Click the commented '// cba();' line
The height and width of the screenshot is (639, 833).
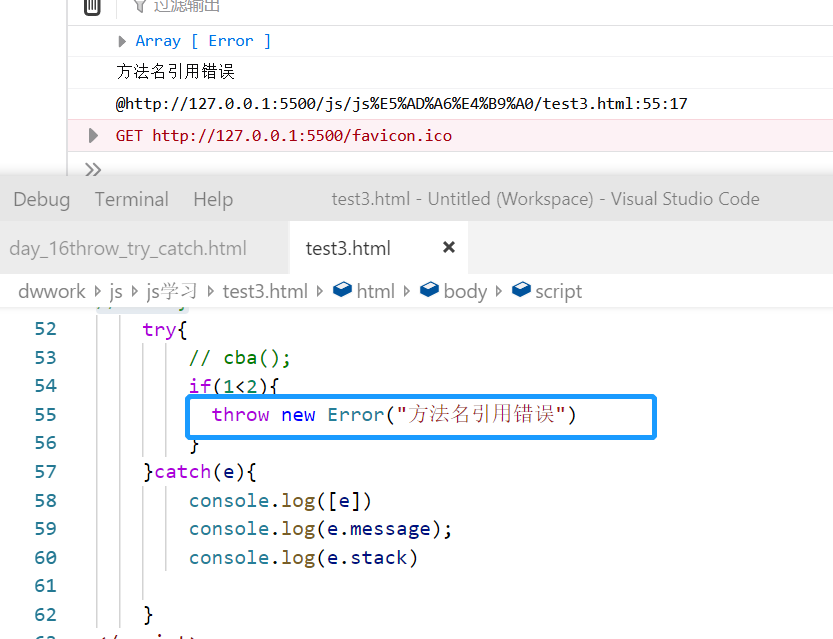[x=240, y=359]
